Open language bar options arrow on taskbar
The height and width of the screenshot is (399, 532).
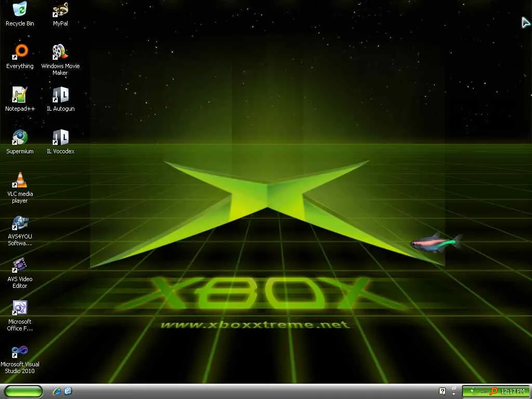point(454,394)
